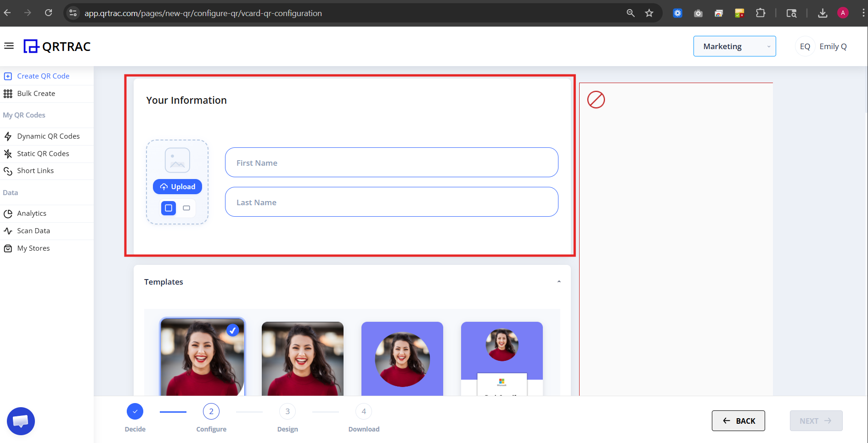This screenshot has height=443, width=868.
Task: Collapse the Templates section
Action: point(559,281)
